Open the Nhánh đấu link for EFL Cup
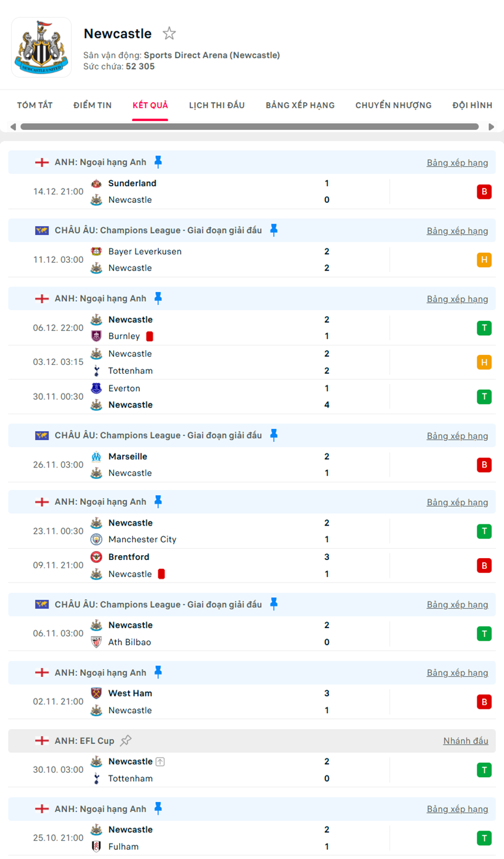Viewport: 504px width, 859px height. (465, 740)
